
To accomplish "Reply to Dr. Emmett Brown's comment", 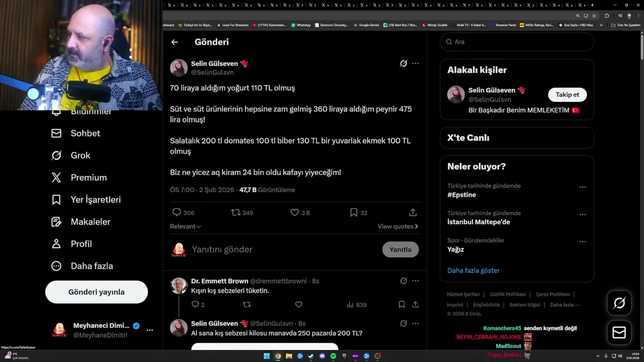I will coord(195,305).
